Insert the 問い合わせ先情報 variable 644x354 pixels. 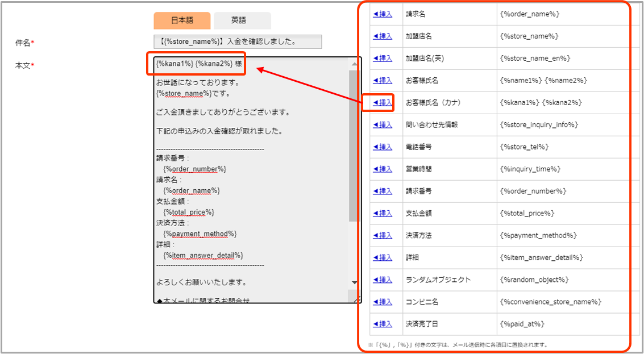(x=383, y=125)
